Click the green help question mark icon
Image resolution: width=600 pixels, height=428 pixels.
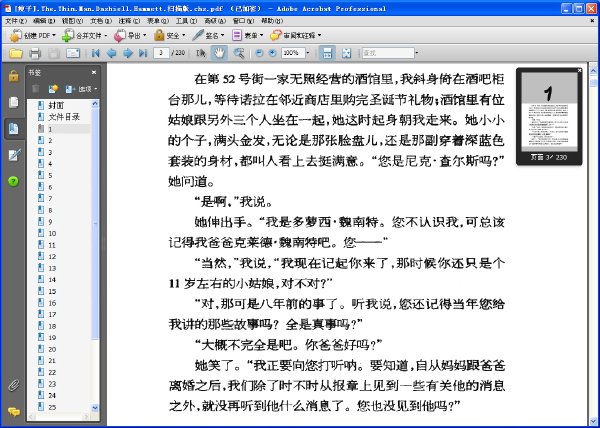[13, 181]
